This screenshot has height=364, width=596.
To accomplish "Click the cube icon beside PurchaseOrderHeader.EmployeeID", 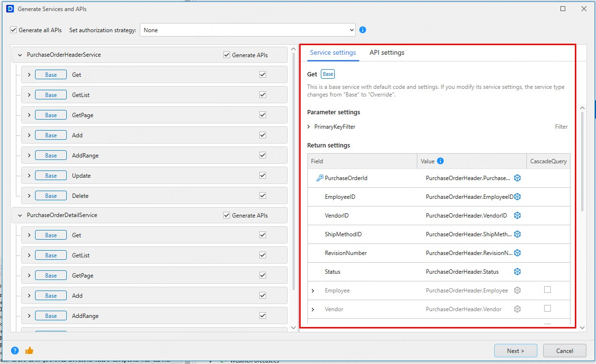I will point(517,197).
